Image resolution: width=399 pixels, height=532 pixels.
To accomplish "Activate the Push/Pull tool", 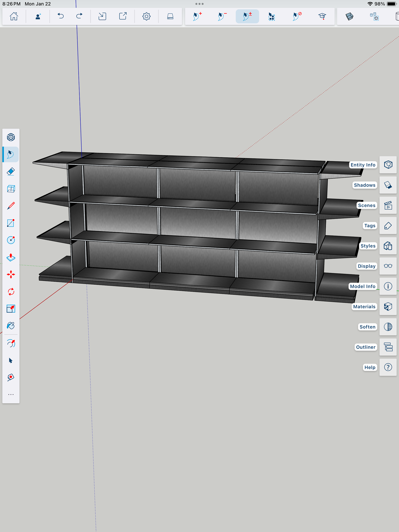I will tap(11, 257).
